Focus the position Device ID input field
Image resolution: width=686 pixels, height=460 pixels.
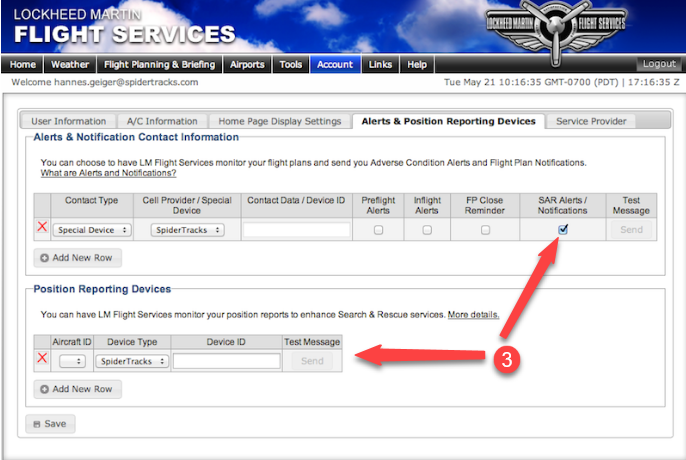pyautogui.click(x=227, y=361)
